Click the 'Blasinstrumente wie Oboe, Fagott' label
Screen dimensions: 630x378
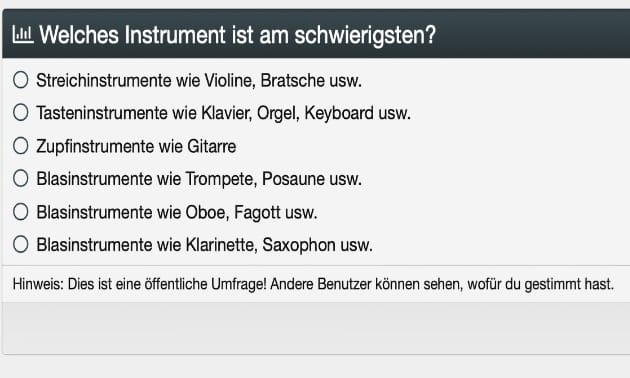coord(177,212)
